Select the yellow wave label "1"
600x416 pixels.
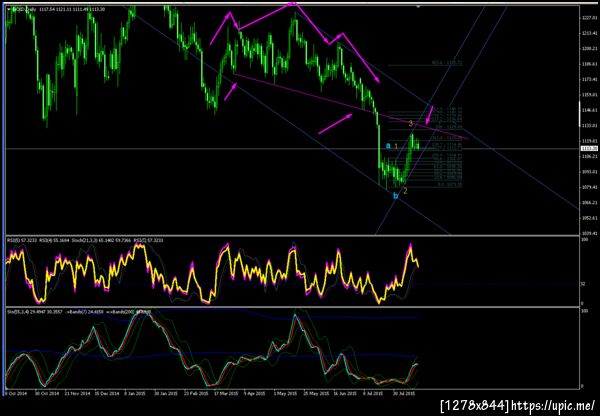coord(396,146)
